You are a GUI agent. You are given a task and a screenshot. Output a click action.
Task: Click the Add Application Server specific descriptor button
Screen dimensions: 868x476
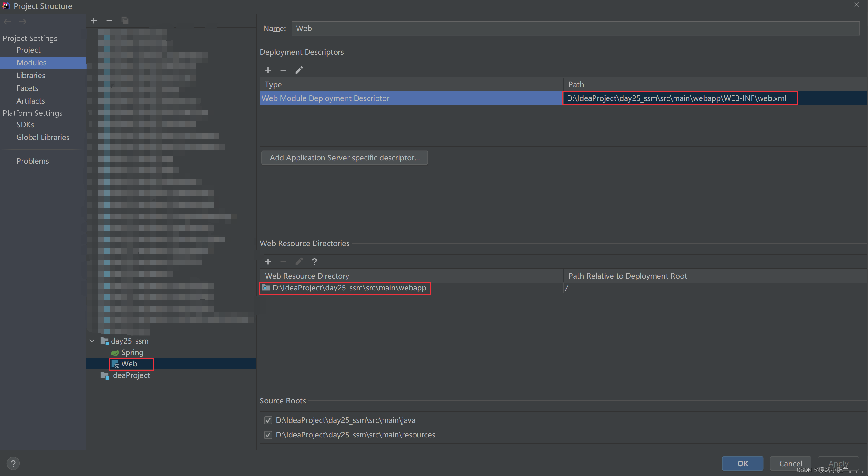point(344,157)
